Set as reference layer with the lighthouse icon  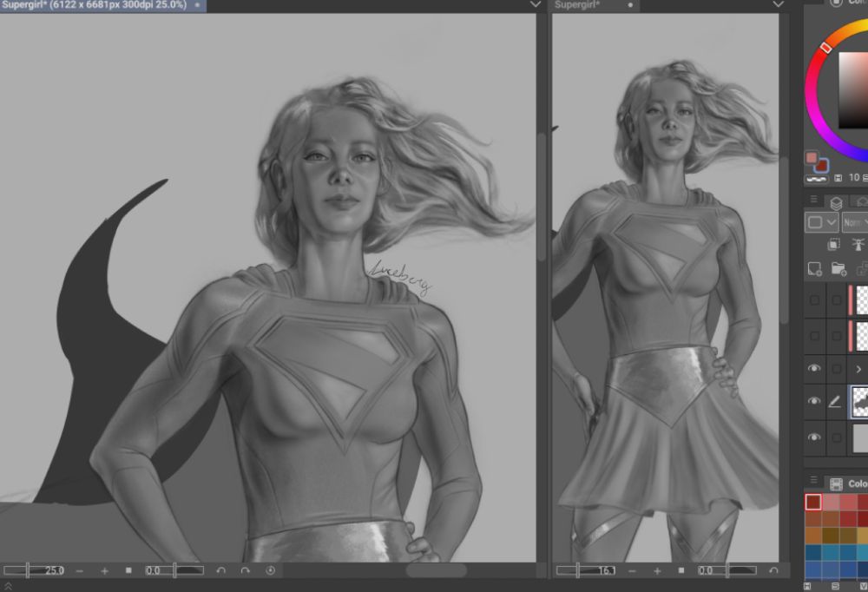pos(858,244)
